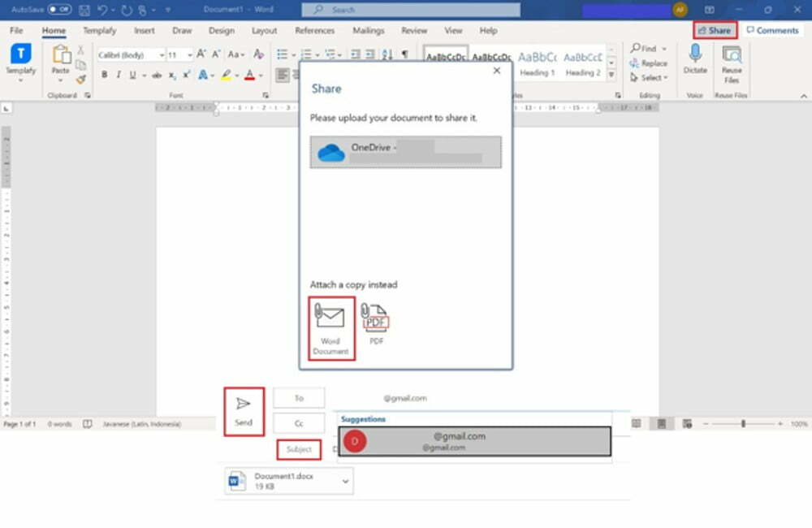Screen dimensions: 812x528
Task: Toggle italic formatting
Action: pos(119,75)
